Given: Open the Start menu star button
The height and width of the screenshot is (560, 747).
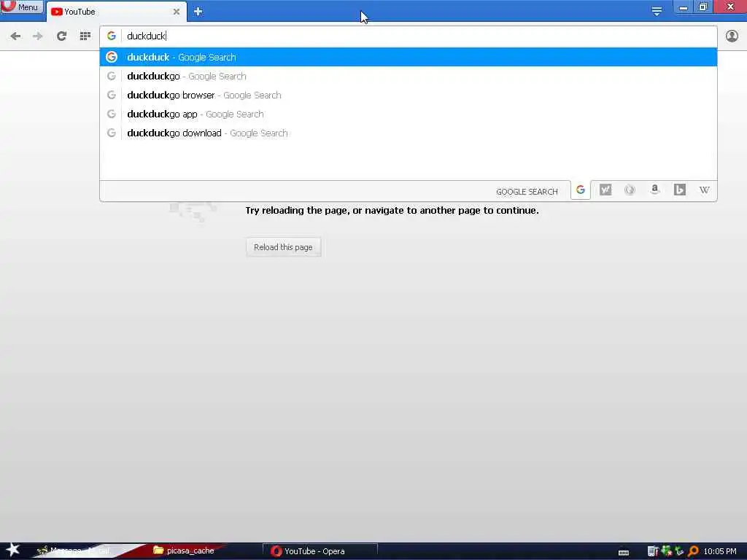Looking at the screenshot, I should pyautogui.click(x=12, y=551).
